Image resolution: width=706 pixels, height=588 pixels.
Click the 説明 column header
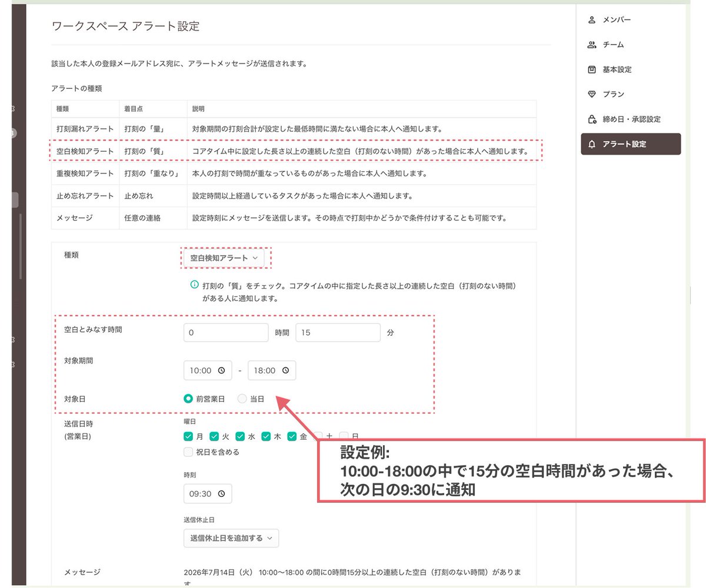tap(362, 109)
